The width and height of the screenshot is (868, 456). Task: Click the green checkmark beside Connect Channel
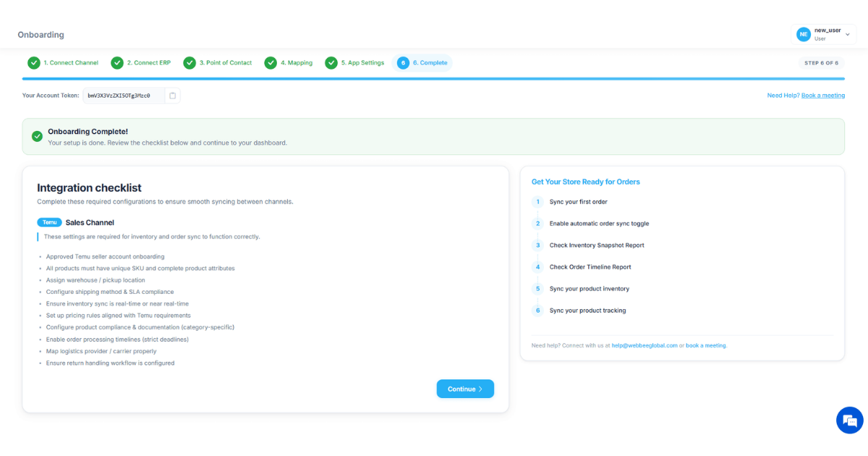pos(34,63)
